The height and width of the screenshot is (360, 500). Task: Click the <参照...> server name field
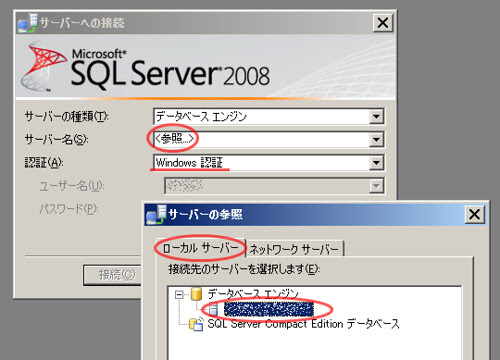pyautogui.click(x=269, y=140)
